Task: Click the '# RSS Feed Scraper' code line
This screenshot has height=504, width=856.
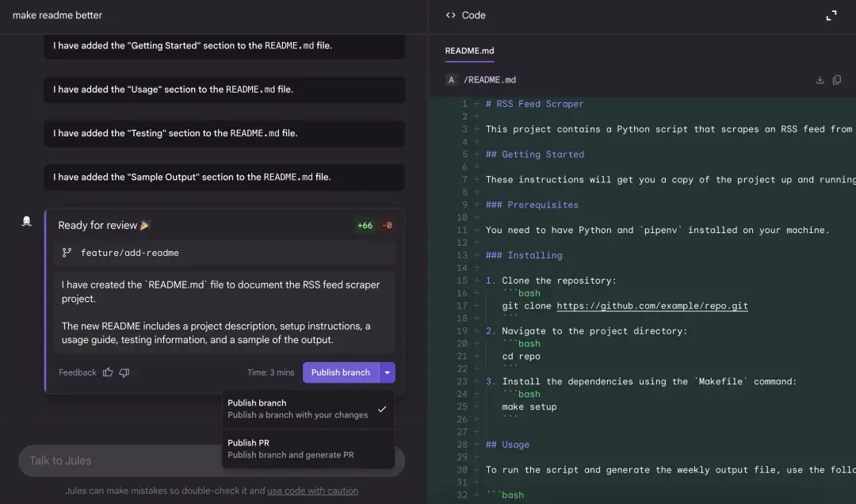Action: point(534,104)
